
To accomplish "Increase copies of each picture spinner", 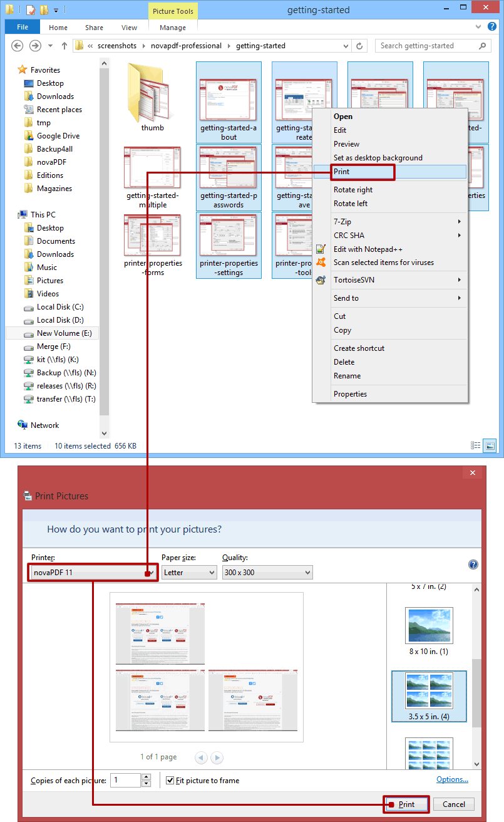I will coord(147,778).
